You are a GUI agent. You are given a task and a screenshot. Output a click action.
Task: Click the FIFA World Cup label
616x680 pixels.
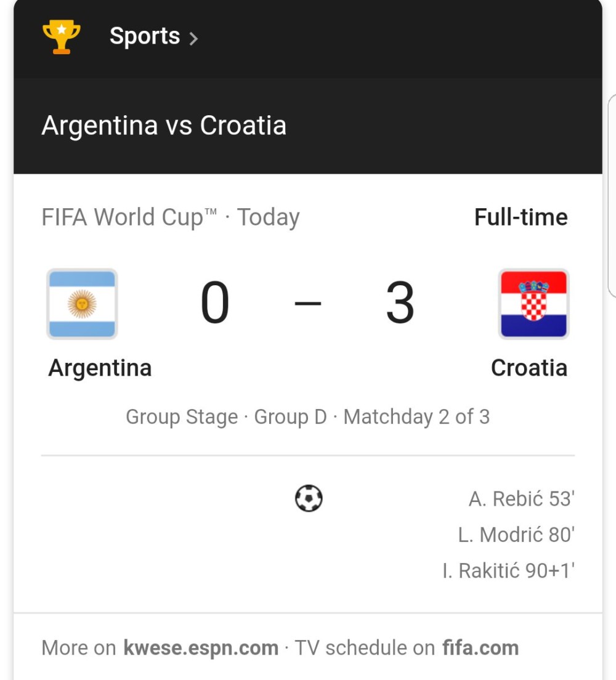coord(129,217)
